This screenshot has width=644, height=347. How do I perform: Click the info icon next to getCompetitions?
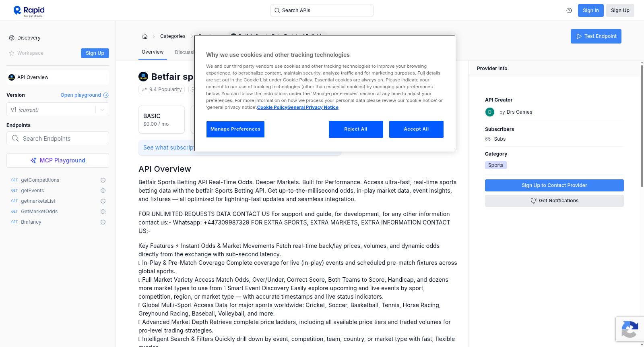[x=103, y=180]
